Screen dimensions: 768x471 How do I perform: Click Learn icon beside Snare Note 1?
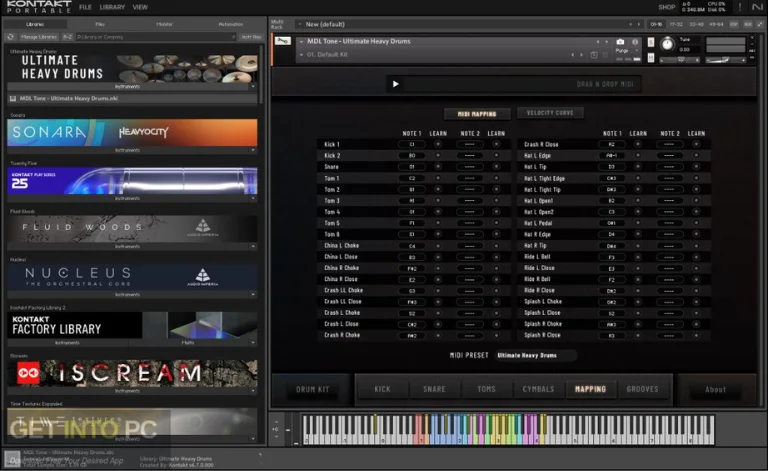pyautogui.click(x=438, y=167)
